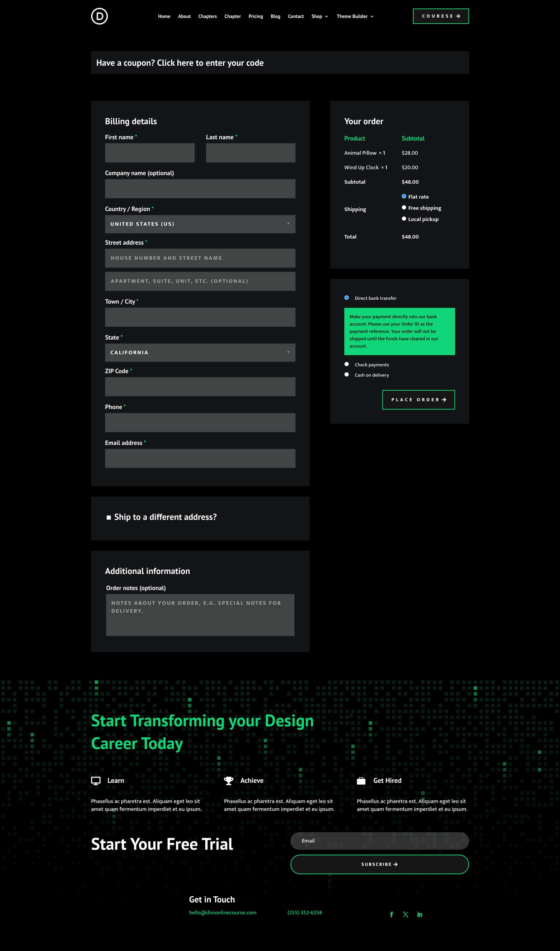Click the Achieve trophy icon
The height and width of the screenshot is (951, 560).
tap(229, 781)
